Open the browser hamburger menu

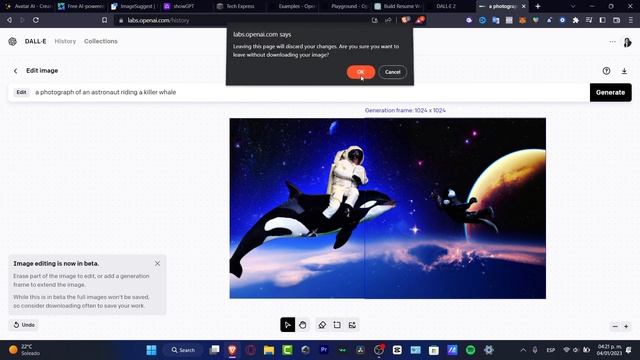pyautogui.click(x=631, y=20)
